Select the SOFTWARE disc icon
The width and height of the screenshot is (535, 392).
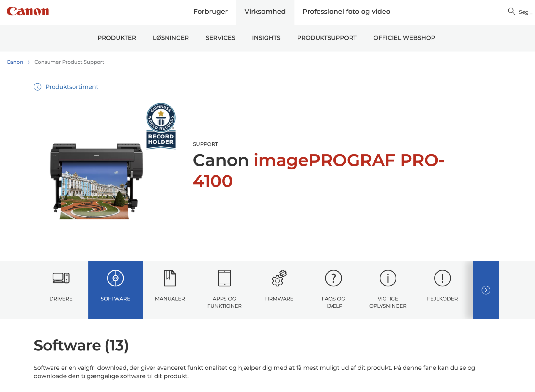tap(115, 278)
